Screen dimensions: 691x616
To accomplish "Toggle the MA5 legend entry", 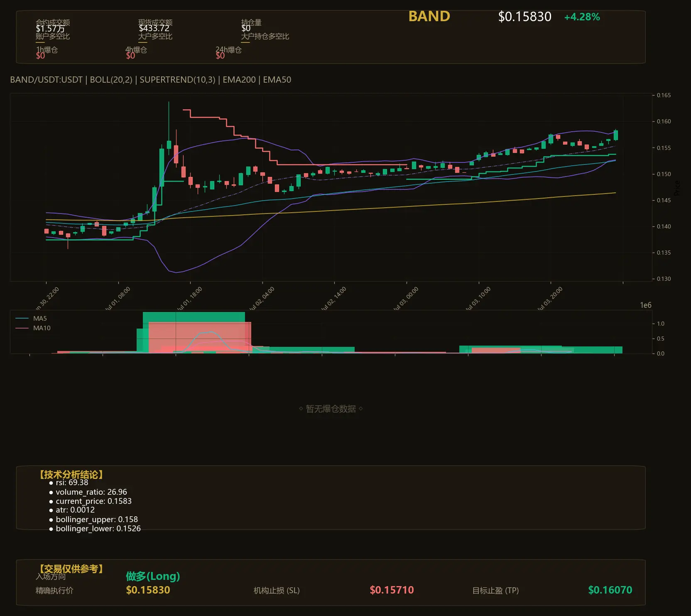I will 31,319.
